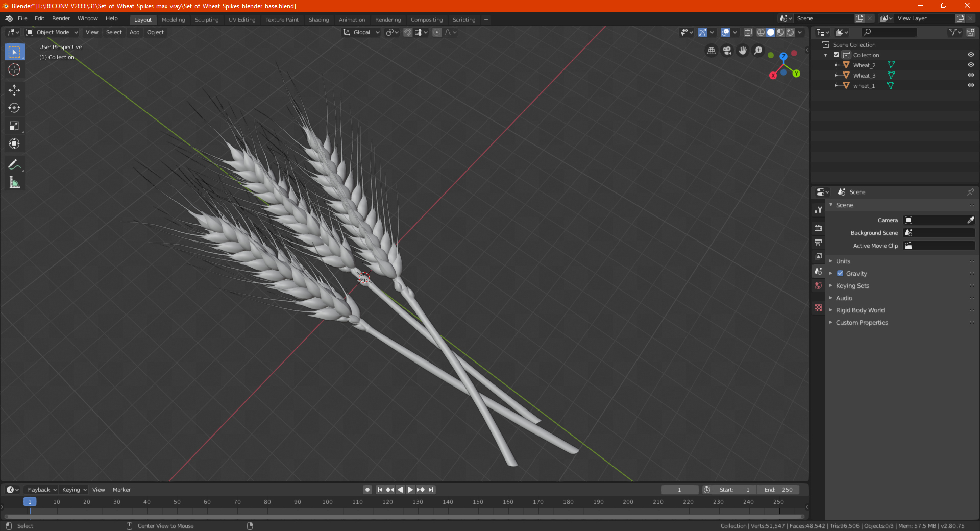Hide wheat_1 in the outliner
The height and width of the screenshot is (531, 980).
(971, 85)
